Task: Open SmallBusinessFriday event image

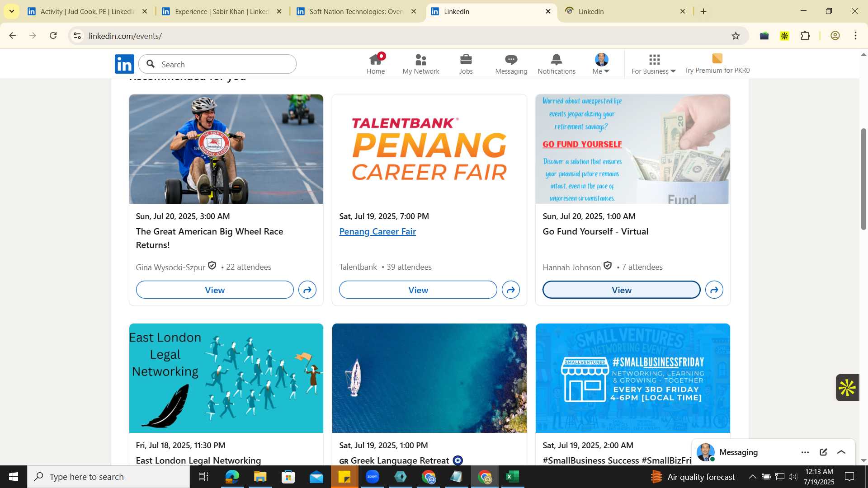Action: coord(633,378)
